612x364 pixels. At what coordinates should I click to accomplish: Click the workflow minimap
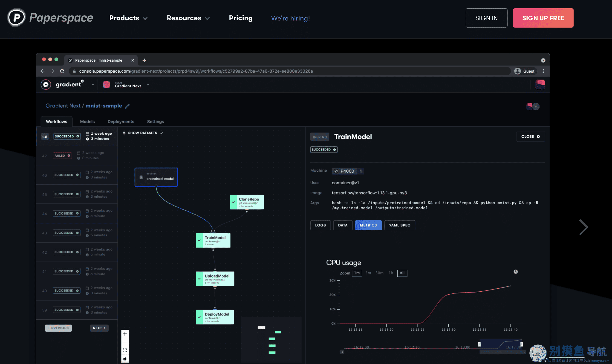tap(271, 339)
